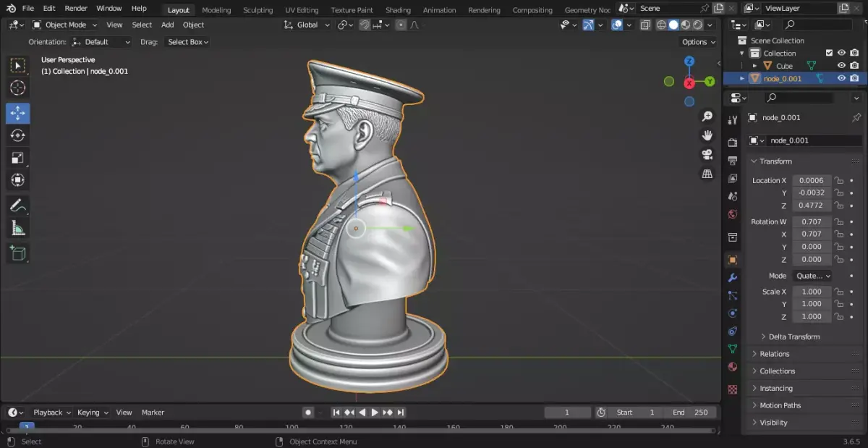This screenshot has width=868, height=448.
Task: Hide the Cube object in viewport
Action: click(841, 66)
